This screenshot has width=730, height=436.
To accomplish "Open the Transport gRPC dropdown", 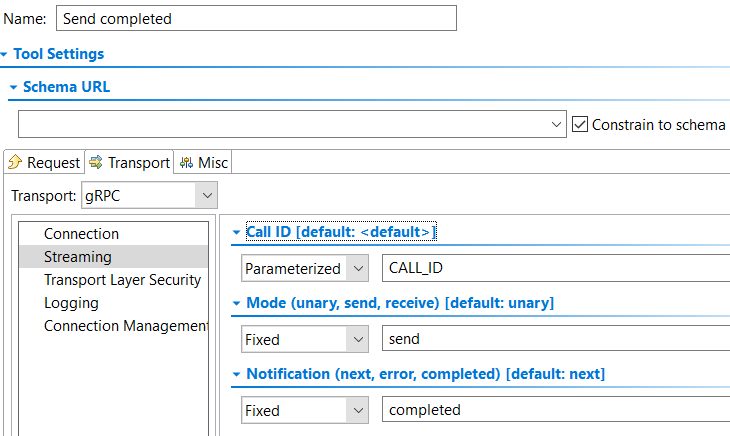I will (207, 195).
